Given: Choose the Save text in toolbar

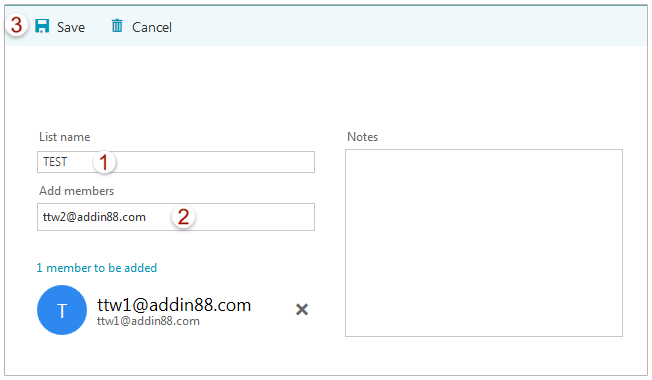Looking at the screenshot, I should [x=71, y=27].
